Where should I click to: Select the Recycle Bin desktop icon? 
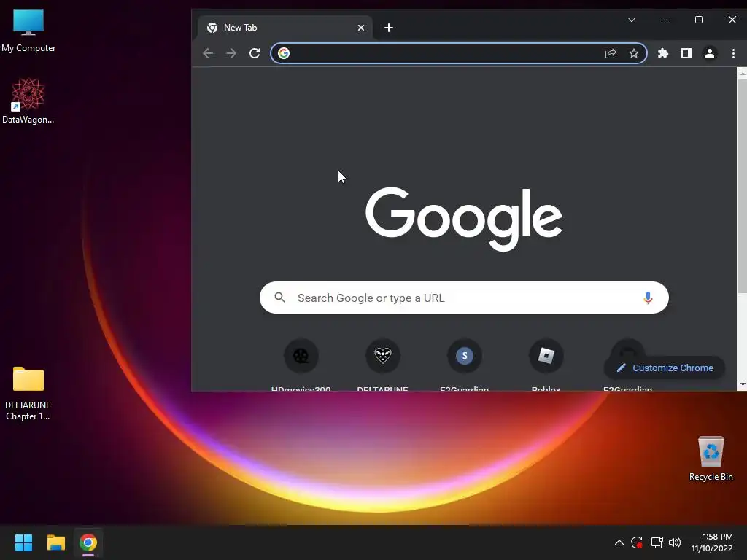pyautogui.click(x=711, y=459)
